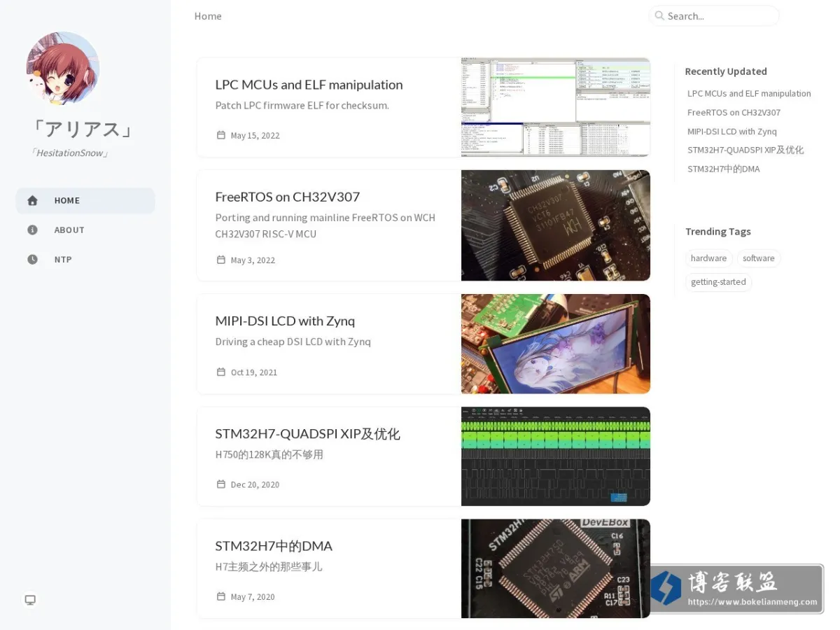840x630 pixels.
Task: Click the CH32V307 chip photo thumbnail
Action: pos(556,225)
